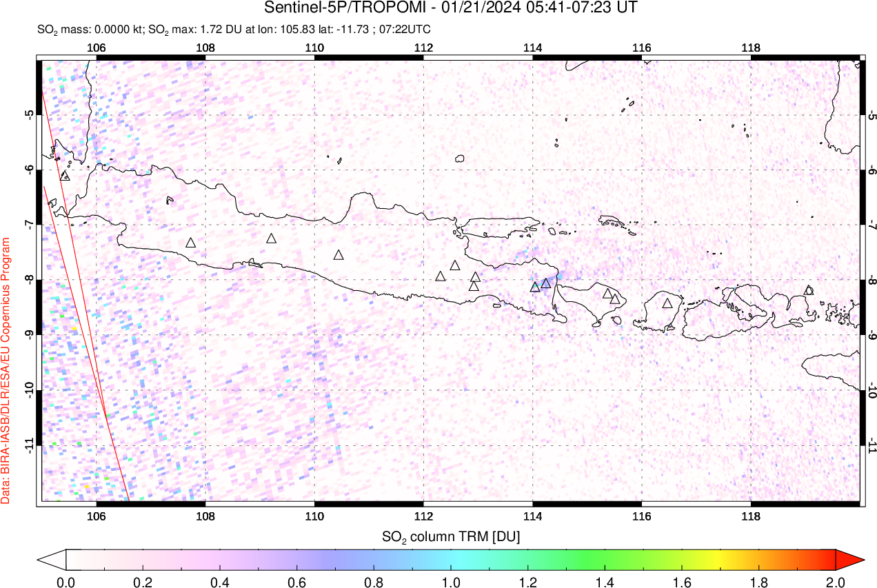This screenshot has width=877, height=588.
Task: Click the left axis latitude label '-11'
Action: pyautogui.click(x=30, y=445)
